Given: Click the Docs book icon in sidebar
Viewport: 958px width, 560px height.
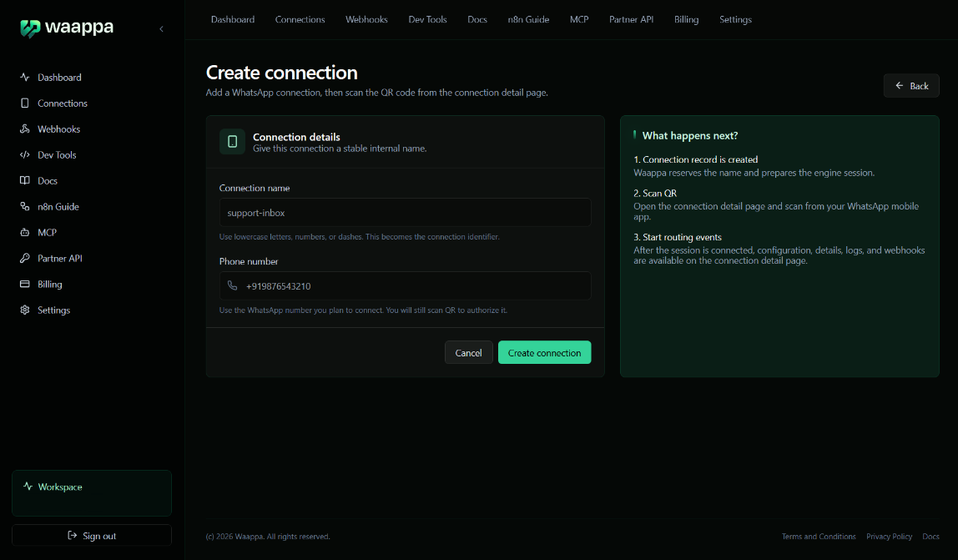Looking at the screenshot, I should click(24, 180).
